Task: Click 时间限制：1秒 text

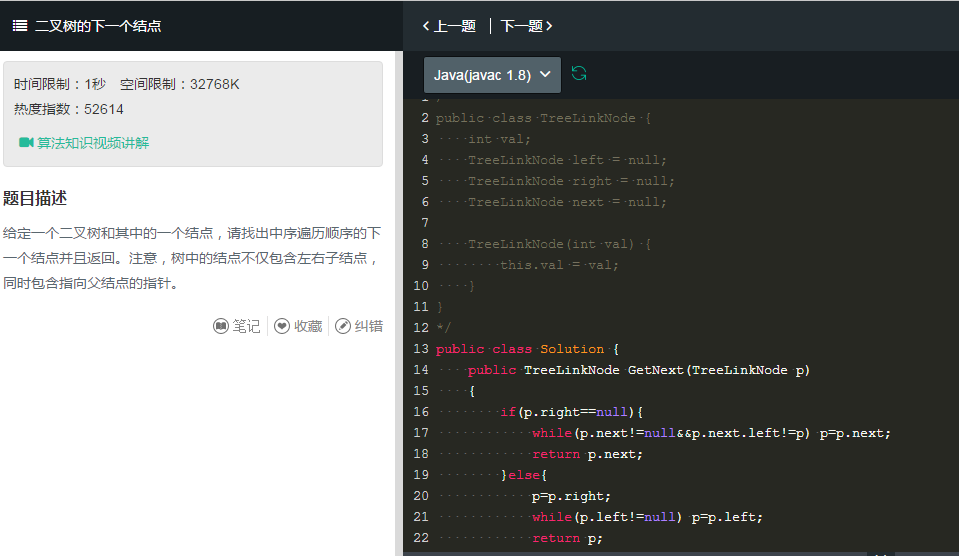Action: tap(60, 84)
